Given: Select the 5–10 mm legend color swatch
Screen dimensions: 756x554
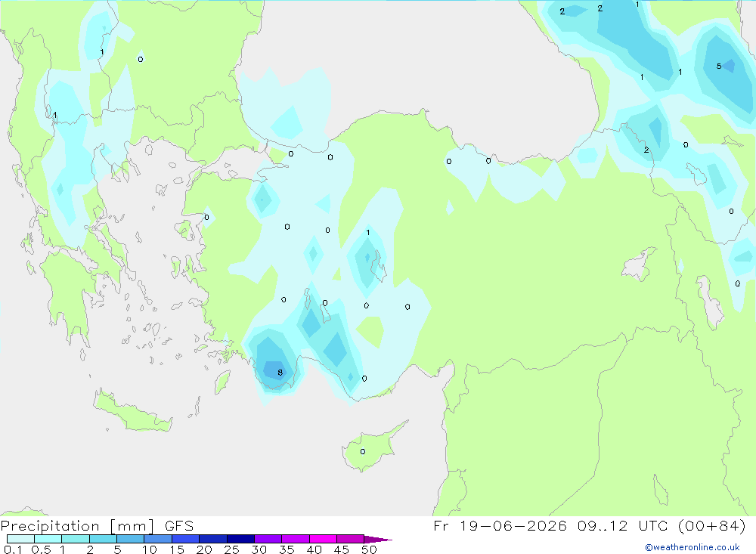Looking at the screenshot, I should 130,539.
